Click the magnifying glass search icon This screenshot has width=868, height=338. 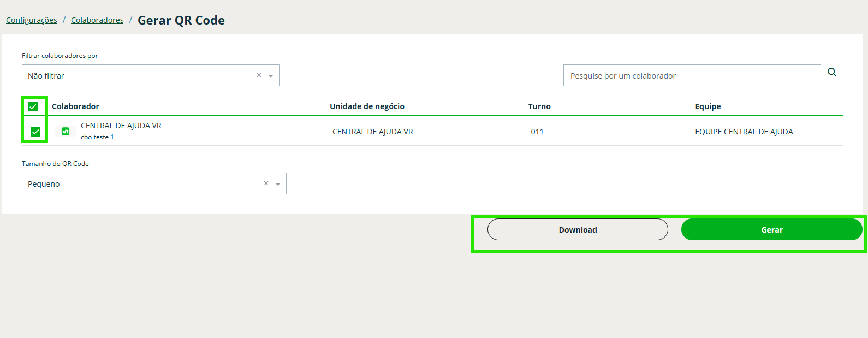click(832, 72)
